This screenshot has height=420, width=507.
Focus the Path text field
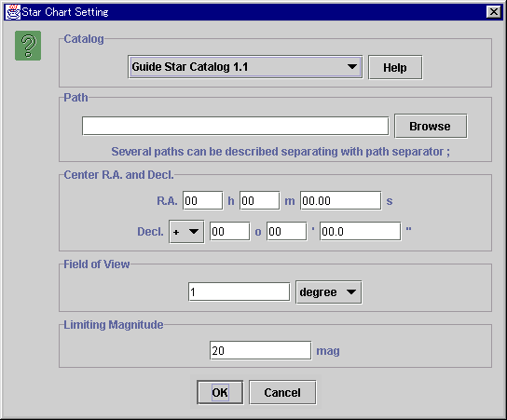[235, 126]
